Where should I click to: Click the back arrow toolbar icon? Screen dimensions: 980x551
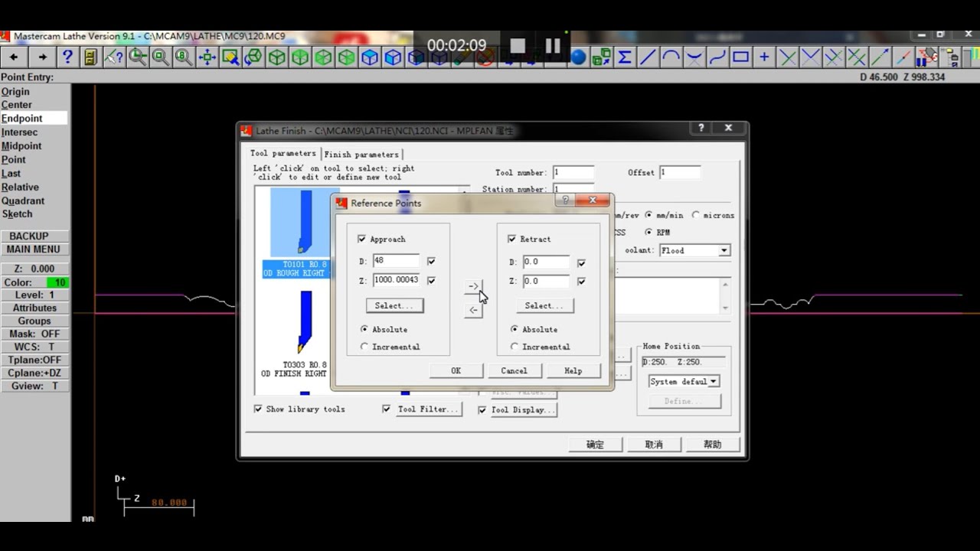pyautogui.click(x=14, y=57)
